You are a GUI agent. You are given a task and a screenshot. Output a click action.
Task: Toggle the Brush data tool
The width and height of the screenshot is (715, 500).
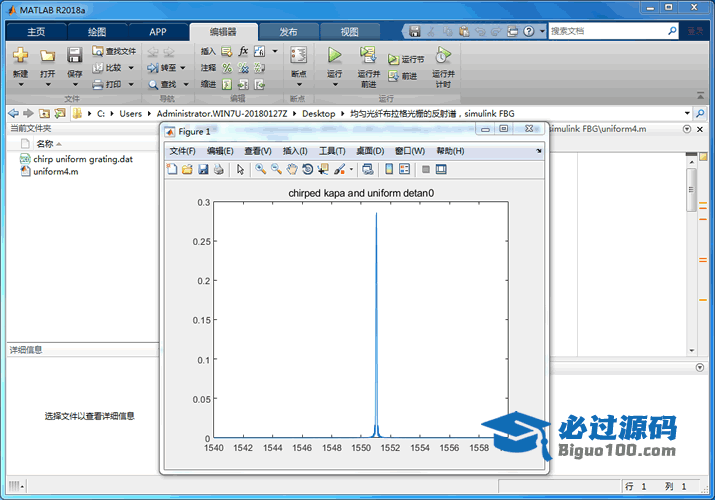pyautogui.click(x=340, y=170)
